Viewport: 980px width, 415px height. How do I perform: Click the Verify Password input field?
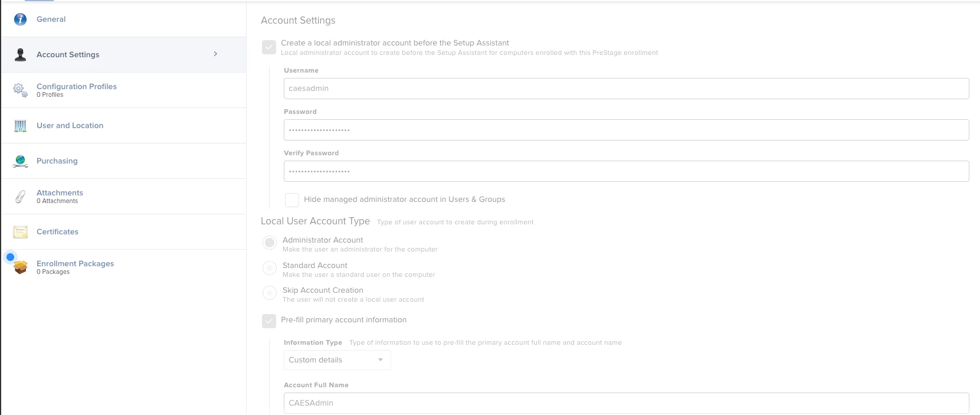627,171
